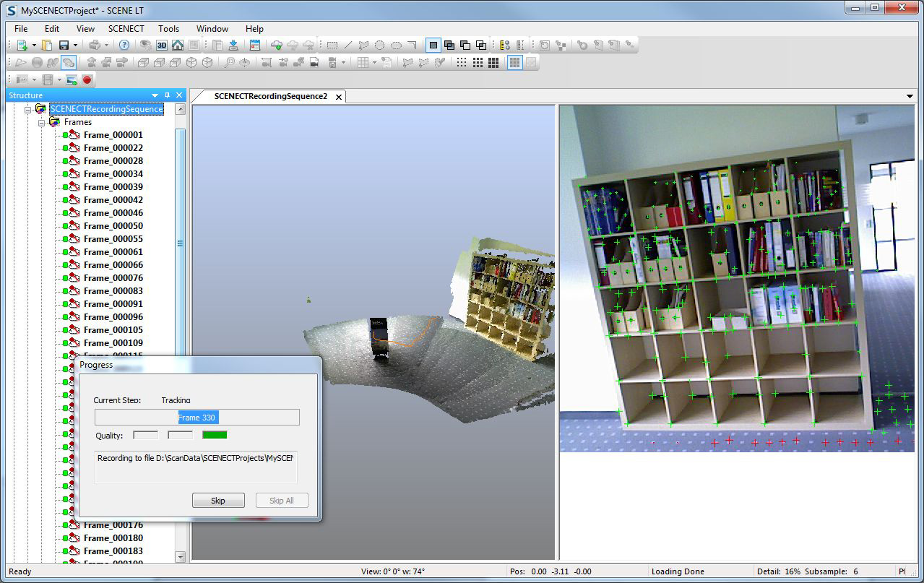Screen dimensions: 924x583
Task: Close the SCENECTRecordingSequence2 tab
Action: (x=338, y=96)
